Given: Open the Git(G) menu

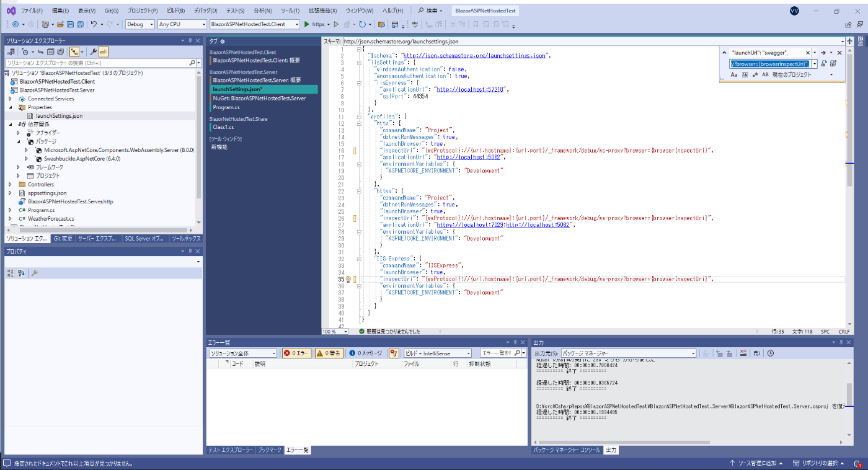Looking at the screenshot, I should (x=112, y=11).
